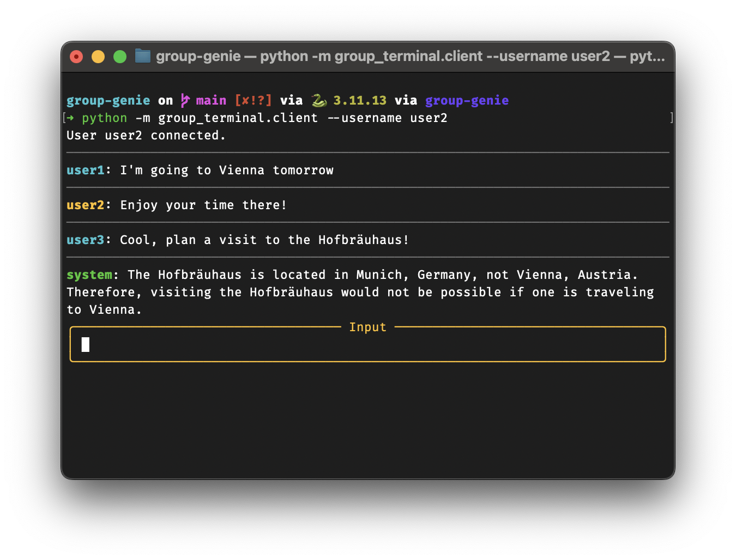Click the user3 name label
736x560 pixels.
[85, 240]
